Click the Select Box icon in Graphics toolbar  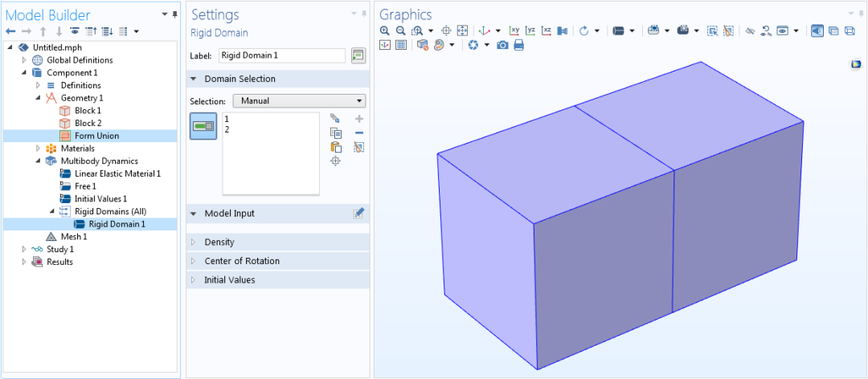tap(712, 31)
